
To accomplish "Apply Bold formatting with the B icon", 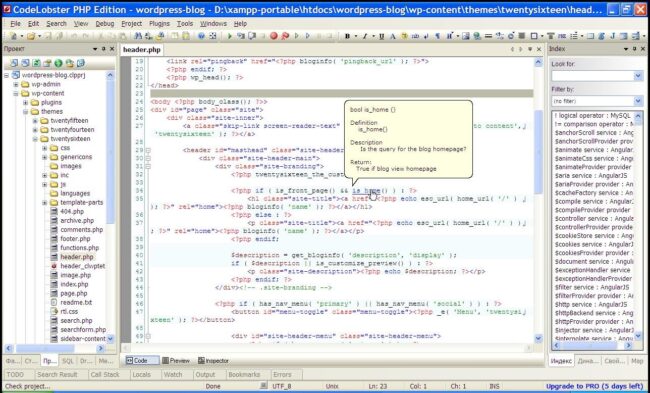I will 347,36.
